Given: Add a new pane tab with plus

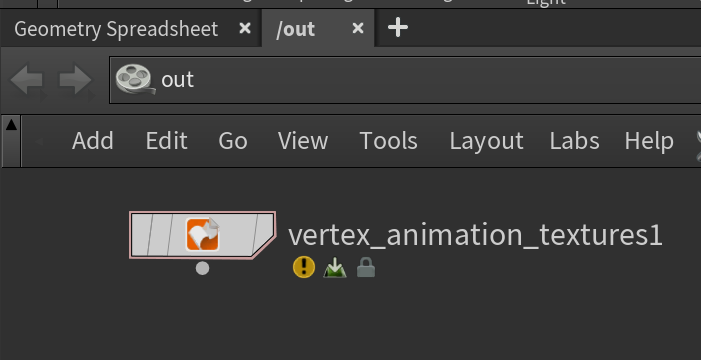Looking at the screenshot, I should pos(397,28).
